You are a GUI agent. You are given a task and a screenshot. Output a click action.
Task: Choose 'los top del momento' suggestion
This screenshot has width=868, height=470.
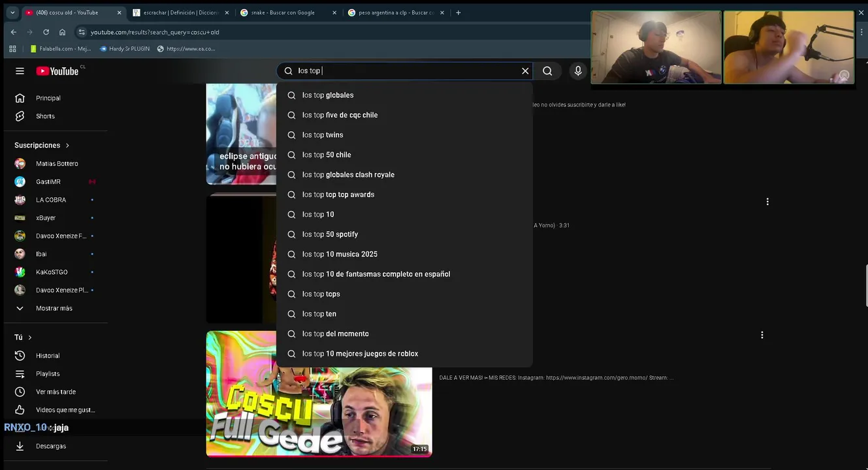coord(404,334)
